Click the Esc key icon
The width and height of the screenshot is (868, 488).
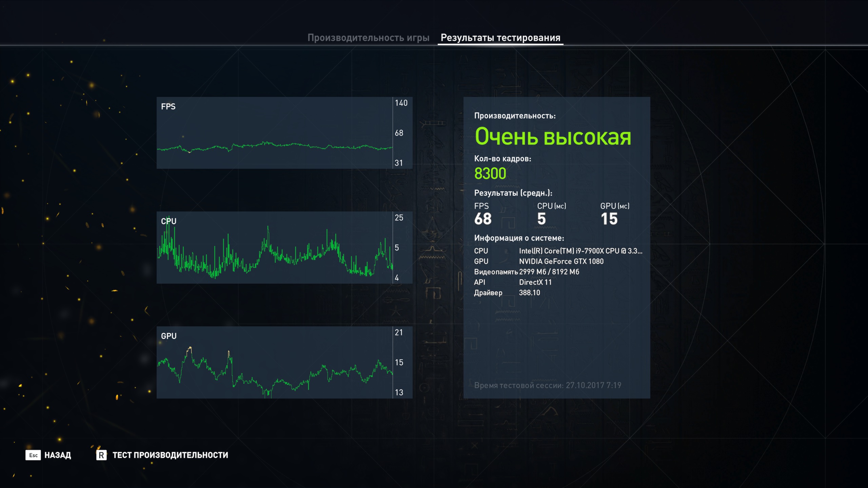(33, 455)
